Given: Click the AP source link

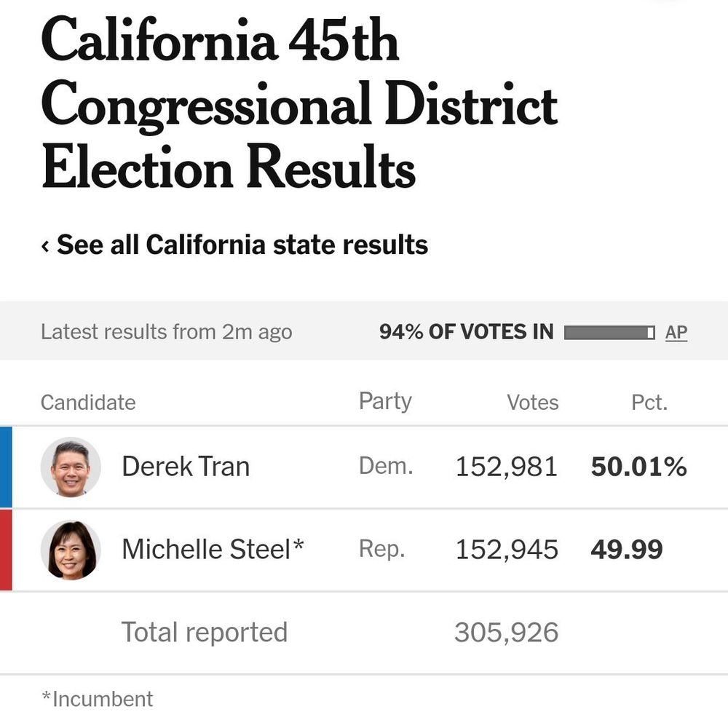Looking at the screenshot, I should (676, 333).
